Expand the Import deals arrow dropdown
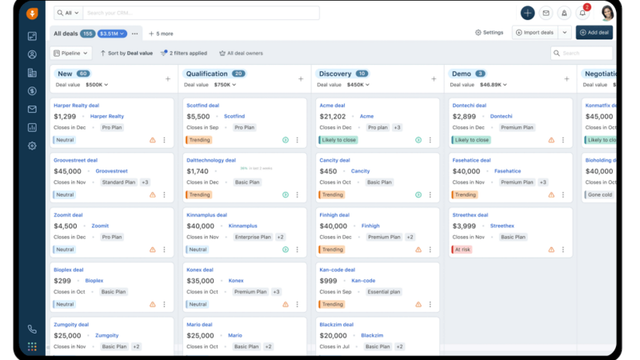This screenshot has width=640, height=360. tap(564, 32)
